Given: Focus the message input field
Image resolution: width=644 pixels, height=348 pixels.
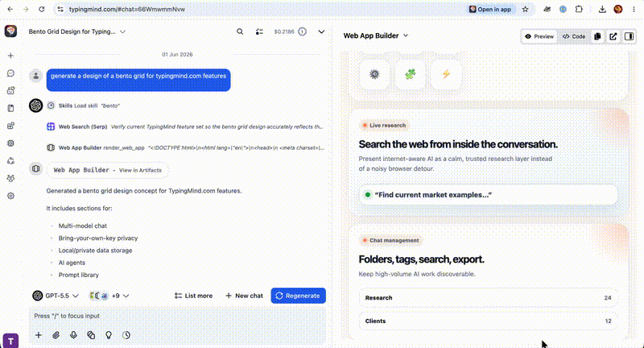Looking at the screenshot, I should (177, 316).
